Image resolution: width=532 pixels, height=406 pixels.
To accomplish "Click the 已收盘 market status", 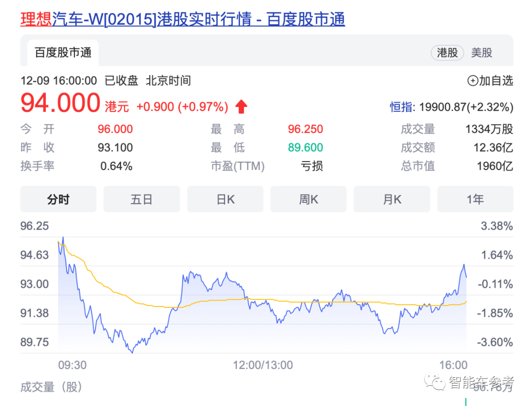I will click(x=122, y=81).
